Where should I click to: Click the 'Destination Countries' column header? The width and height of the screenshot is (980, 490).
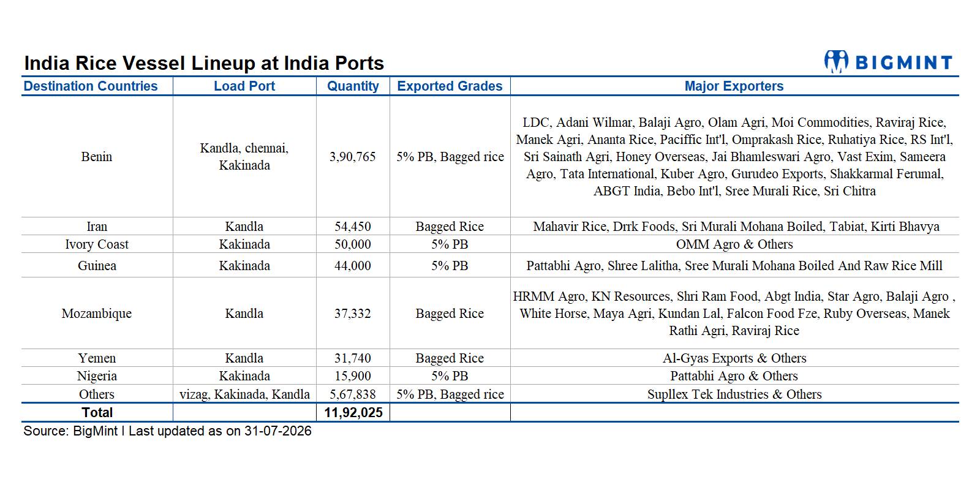91,86
